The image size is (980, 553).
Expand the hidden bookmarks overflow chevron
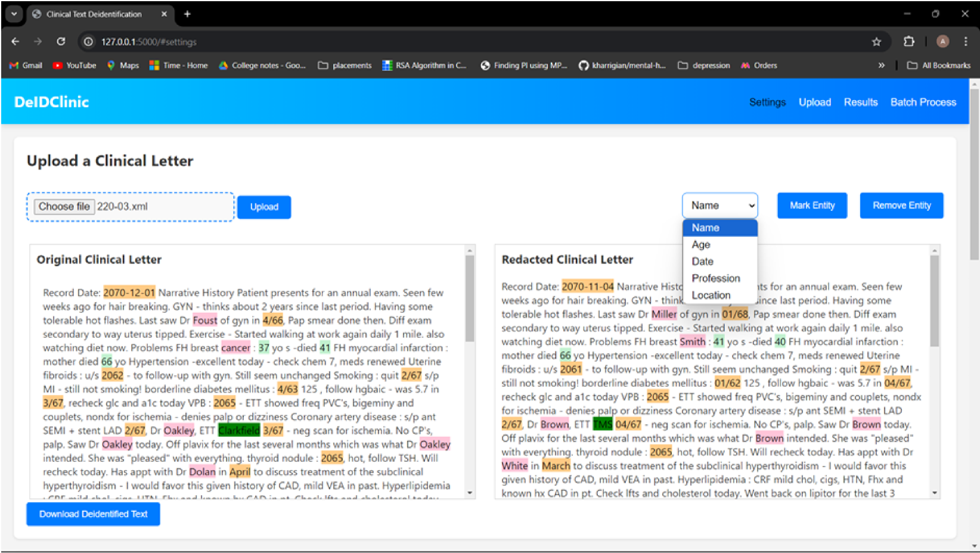point(881,66)
